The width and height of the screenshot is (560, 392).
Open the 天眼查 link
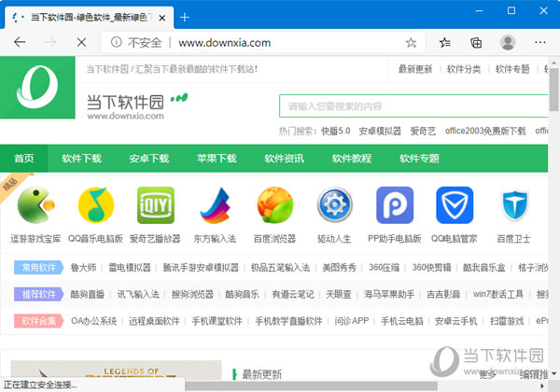tap(339, 294)
